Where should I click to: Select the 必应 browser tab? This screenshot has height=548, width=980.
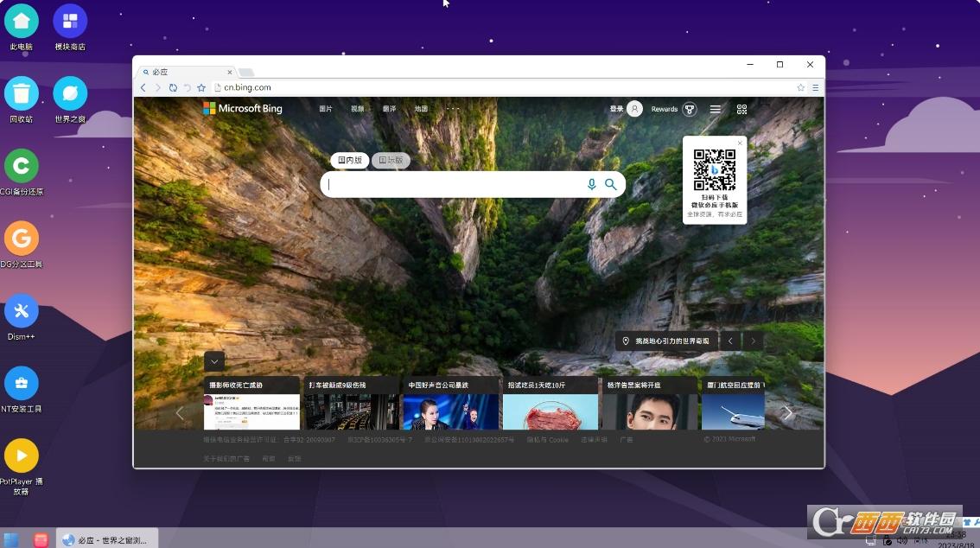click(x=185, y=72)
